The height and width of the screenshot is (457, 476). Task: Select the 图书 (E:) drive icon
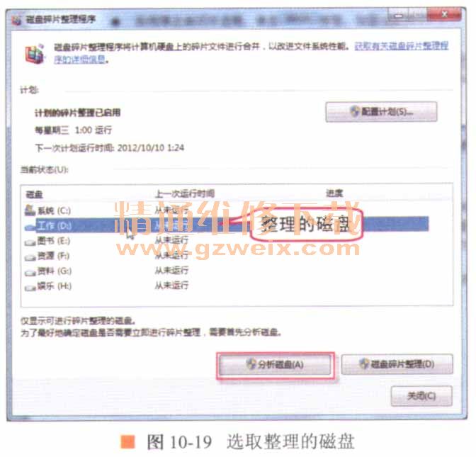coord(30,242)
